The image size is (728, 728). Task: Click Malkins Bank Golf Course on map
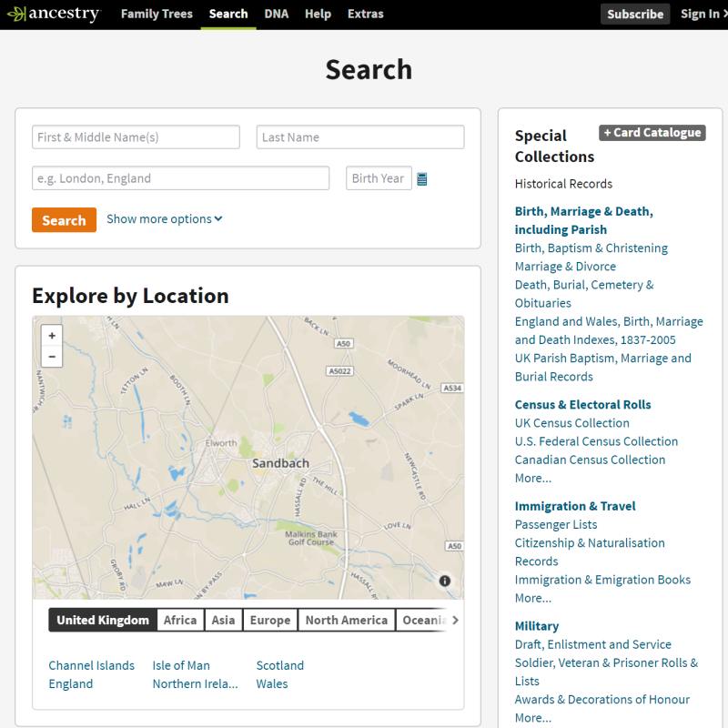point(311,538)
